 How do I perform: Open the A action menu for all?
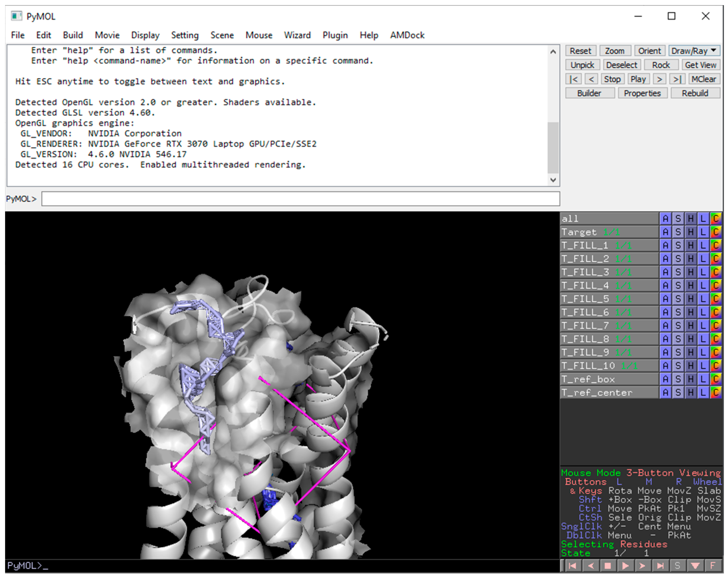click(666, 218)
